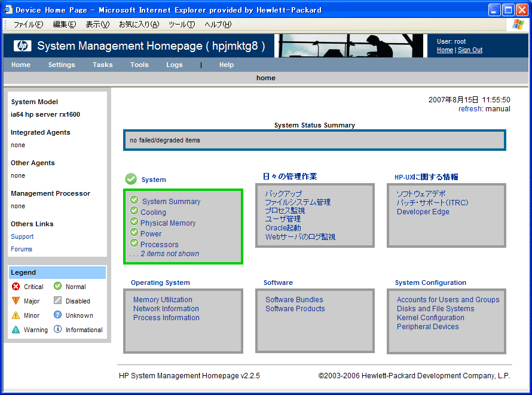
Task: Click the status icon beside System Summary
Action: point(134,200)
